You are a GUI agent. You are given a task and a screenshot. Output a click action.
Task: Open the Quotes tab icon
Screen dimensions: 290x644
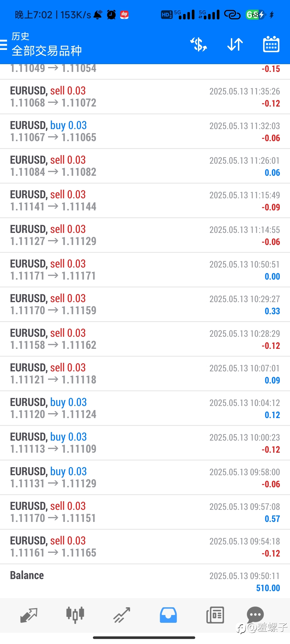click(29, 615)
